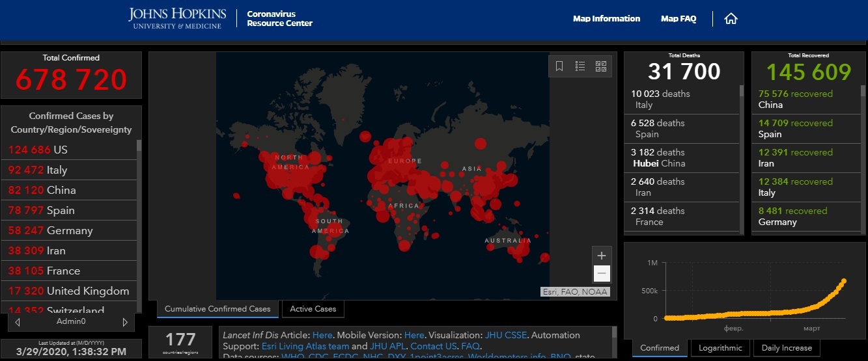This screenshot has width=868, height=361.
Task: Switch to Active Cases tab
Action: (313, 309)
